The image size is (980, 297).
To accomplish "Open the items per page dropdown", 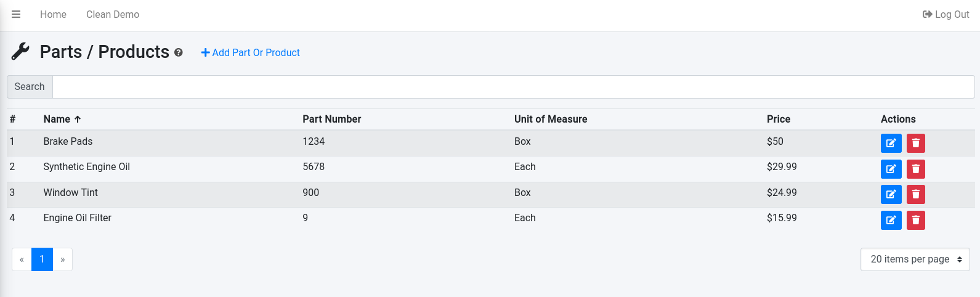I will pos(915,259).
